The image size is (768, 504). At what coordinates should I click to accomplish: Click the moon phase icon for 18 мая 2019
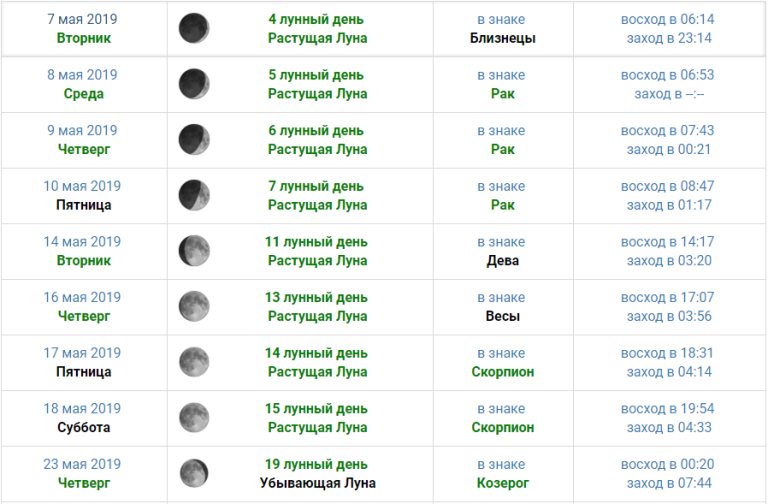point(193,417)
